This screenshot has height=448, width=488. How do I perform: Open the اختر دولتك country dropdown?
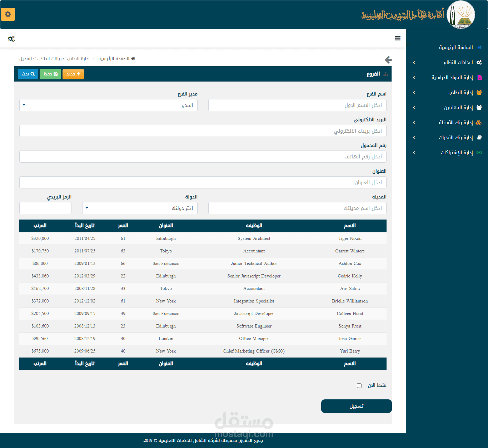[x=140, y=208]
